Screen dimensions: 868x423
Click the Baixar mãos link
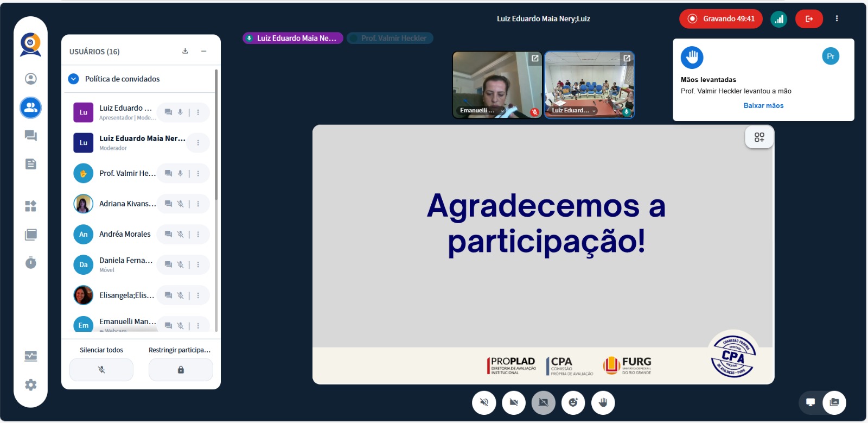pyautogui.click(x=763, y=106)
